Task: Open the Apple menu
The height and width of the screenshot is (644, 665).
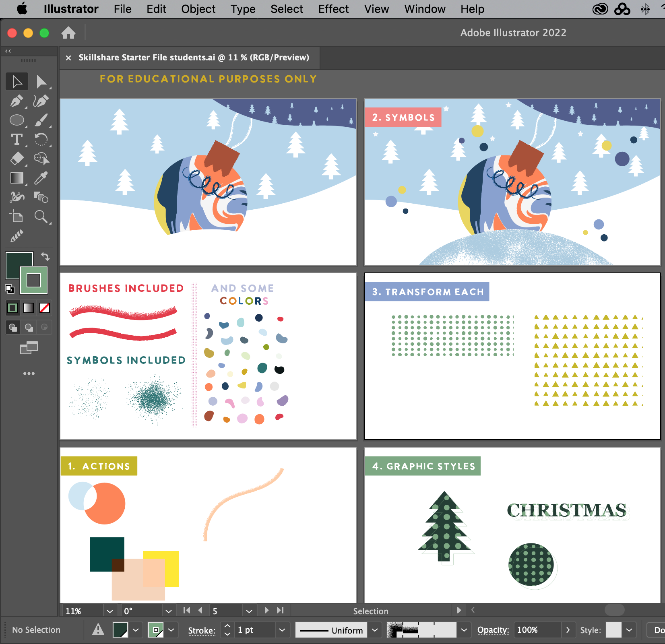Action: tap(23, 8)
